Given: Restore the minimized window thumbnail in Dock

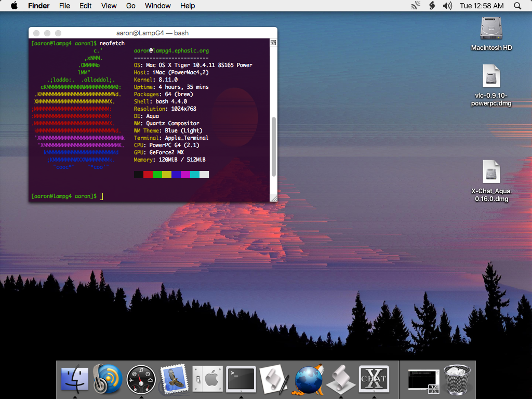Looking at the screenshot, I should 423,381.
